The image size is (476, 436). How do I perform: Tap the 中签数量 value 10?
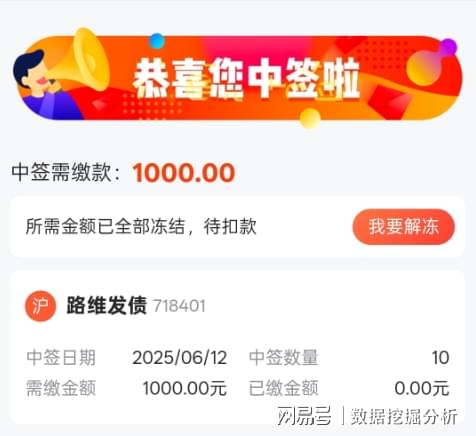tap(440, 358)
